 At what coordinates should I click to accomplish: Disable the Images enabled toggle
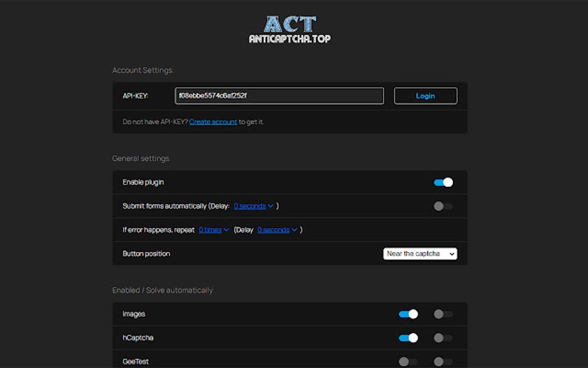coord(408,314)
